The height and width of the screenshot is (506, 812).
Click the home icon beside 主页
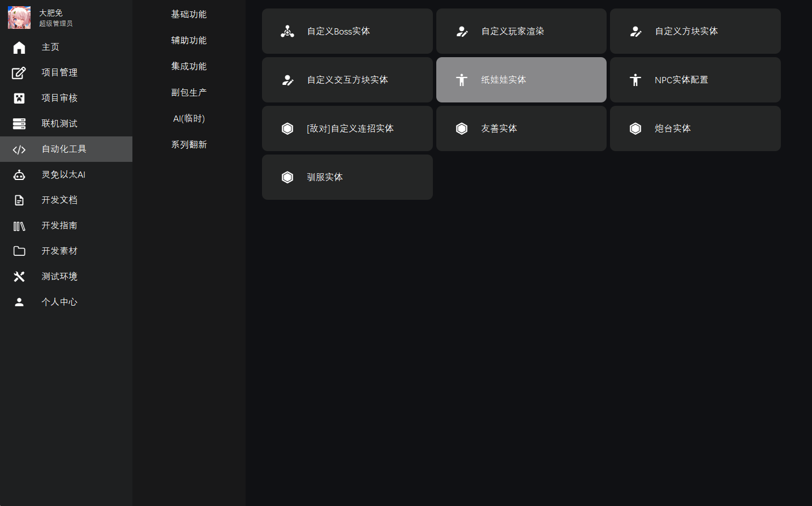click(x=19, y=48)
